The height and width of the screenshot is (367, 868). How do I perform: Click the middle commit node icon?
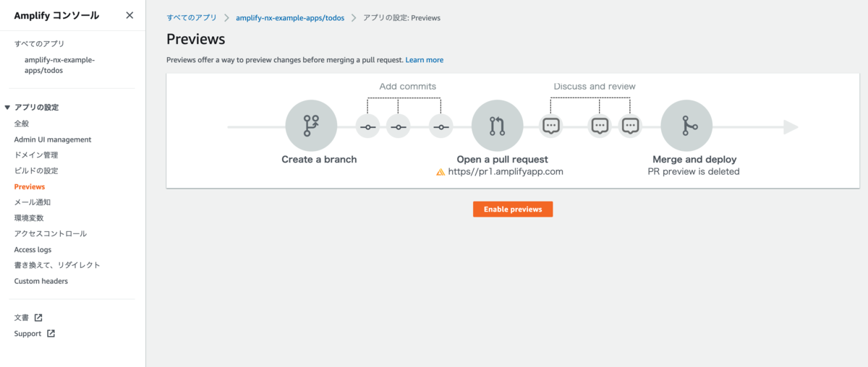(399, 127)
